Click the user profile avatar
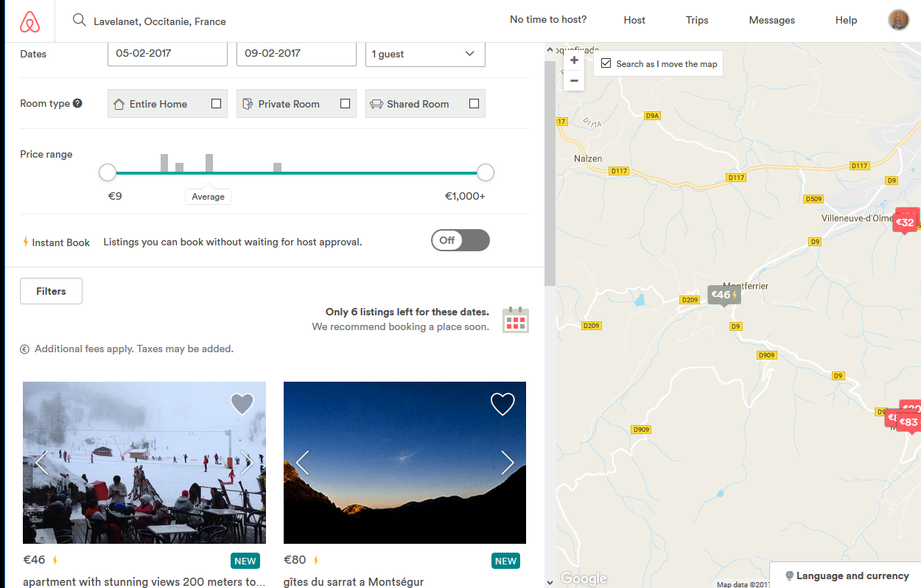 click(898, 20)
